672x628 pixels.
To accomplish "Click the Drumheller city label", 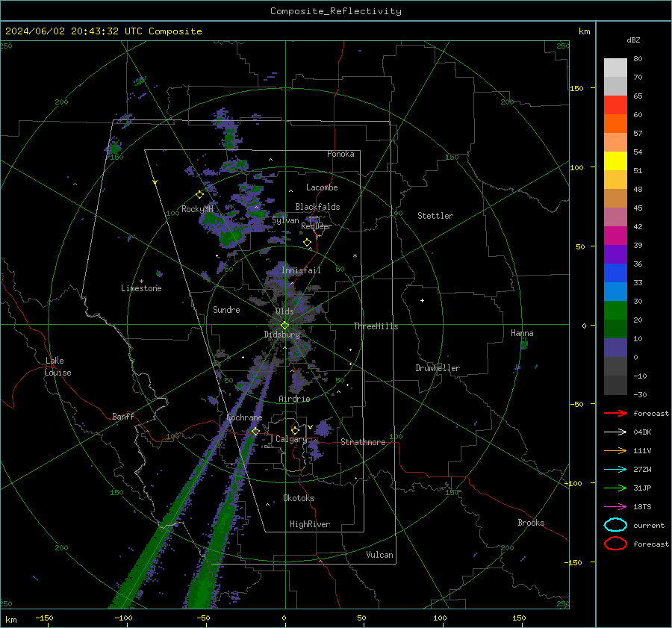I will point(438,368).
